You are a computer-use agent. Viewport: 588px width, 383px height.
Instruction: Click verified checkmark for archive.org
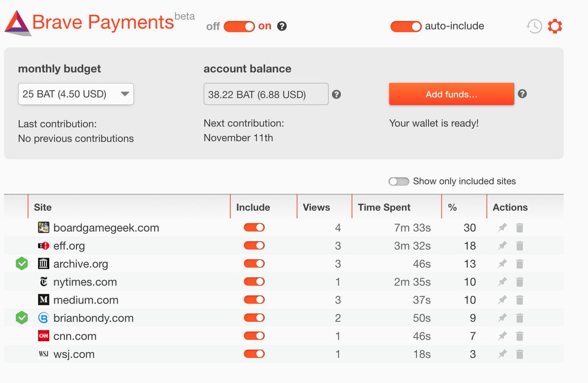[22, 264]
